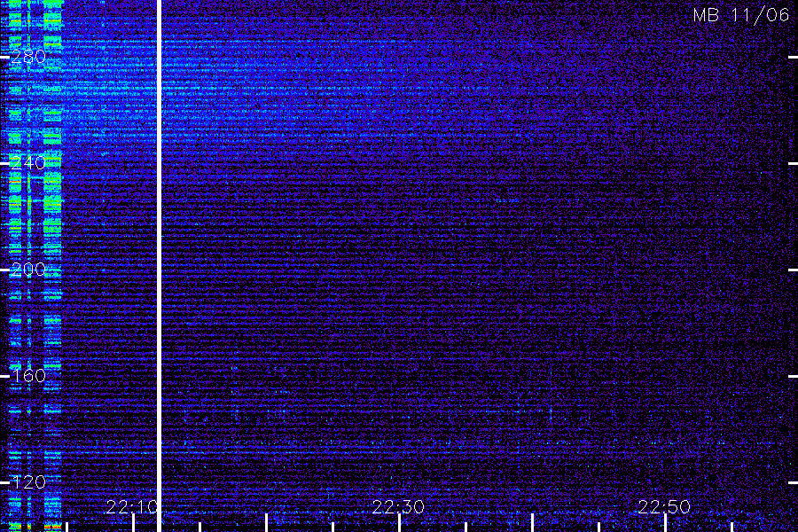Click the 240 frequency axis label
798x532 pixels.
[28, 163]
